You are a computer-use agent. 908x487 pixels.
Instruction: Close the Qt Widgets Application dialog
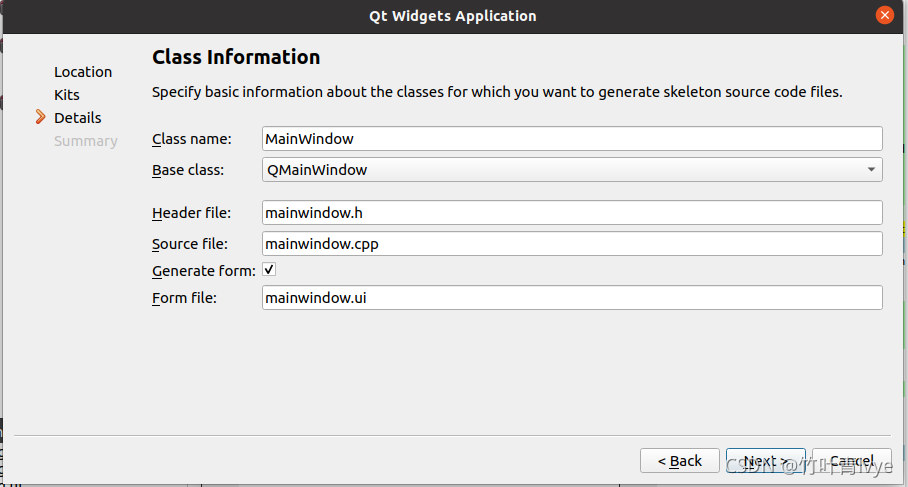click(x=884, y=15)
